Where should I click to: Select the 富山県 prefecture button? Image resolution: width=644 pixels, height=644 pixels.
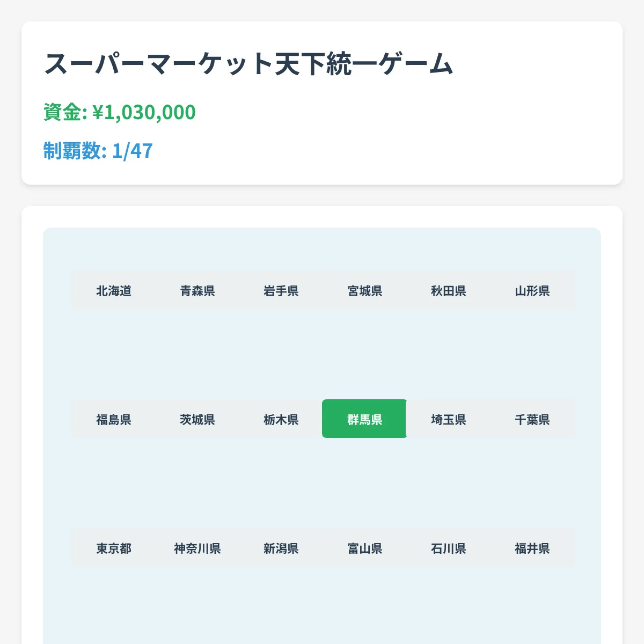pyautogui.click(x=364, y=548)
